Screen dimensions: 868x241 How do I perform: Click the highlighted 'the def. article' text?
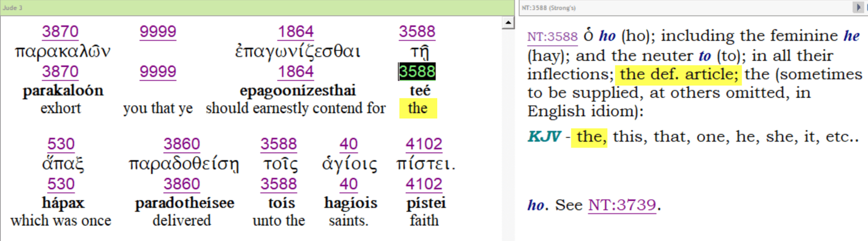click(678, 74)
